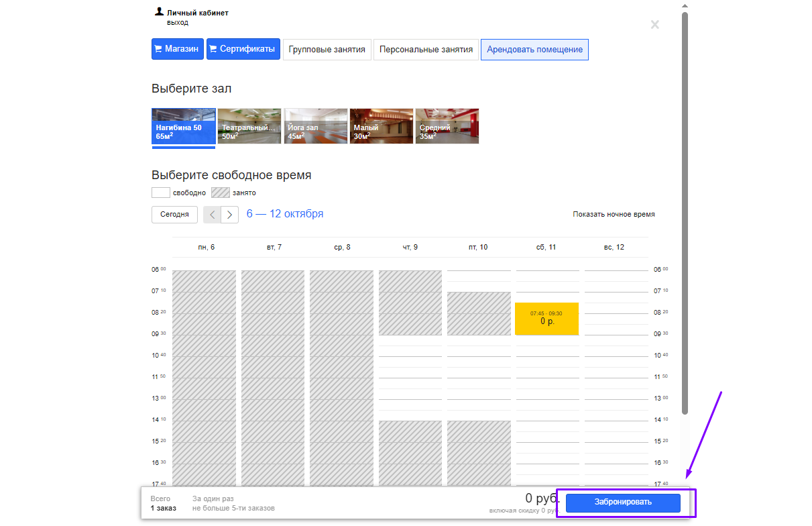Select the Нагибина 50 hall thumbnail
Image resolution: width=812 pixels, height=526 pixels.
click(183, 126)
